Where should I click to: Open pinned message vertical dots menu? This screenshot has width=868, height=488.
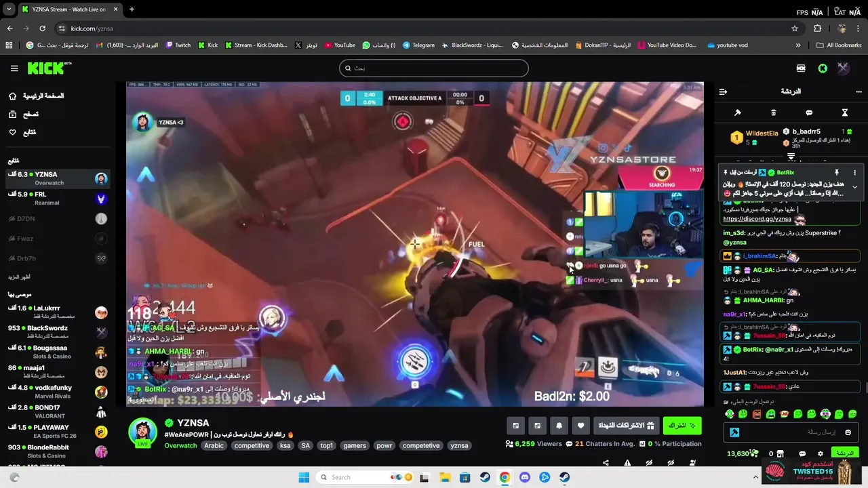click(854, 173)
